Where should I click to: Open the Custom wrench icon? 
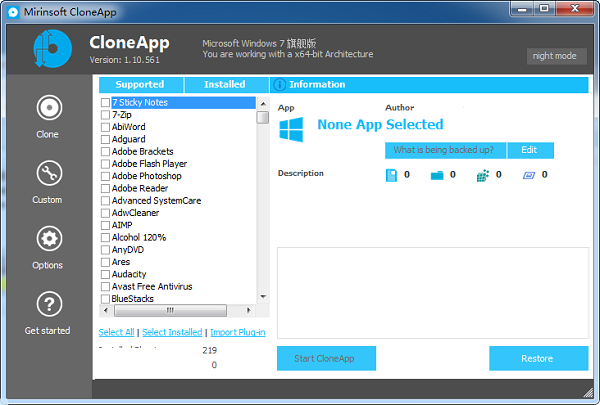point(48,174)
